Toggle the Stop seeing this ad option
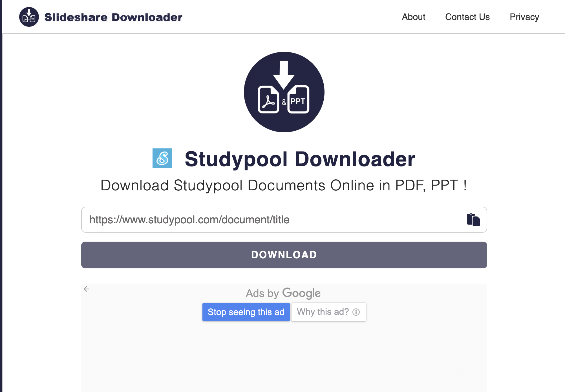The width and height of the screenshot is (565, 392). tap(246, 312)
